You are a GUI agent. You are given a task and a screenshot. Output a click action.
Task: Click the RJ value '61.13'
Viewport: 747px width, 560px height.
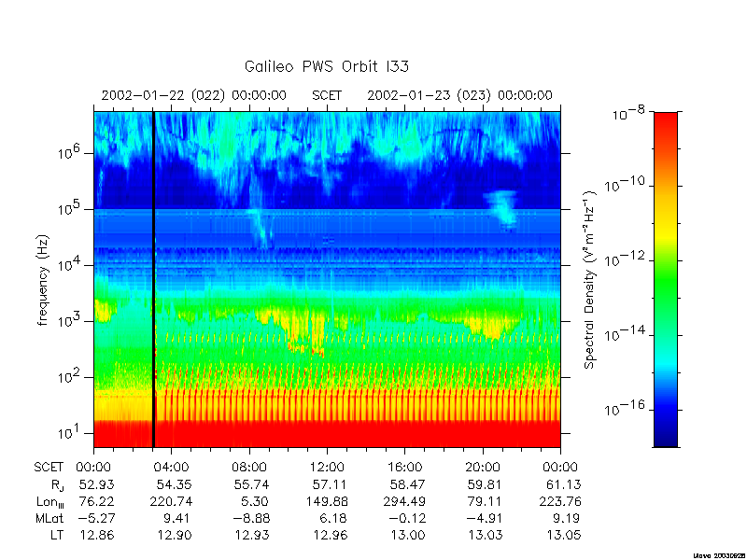pos(564,484)
